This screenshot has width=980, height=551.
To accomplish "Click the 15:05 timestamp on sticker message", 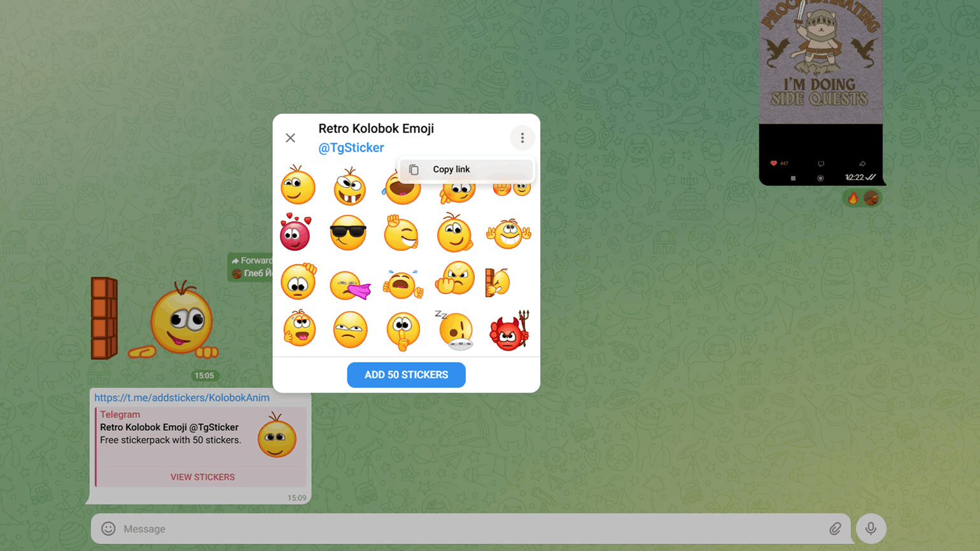I will 204,375.
